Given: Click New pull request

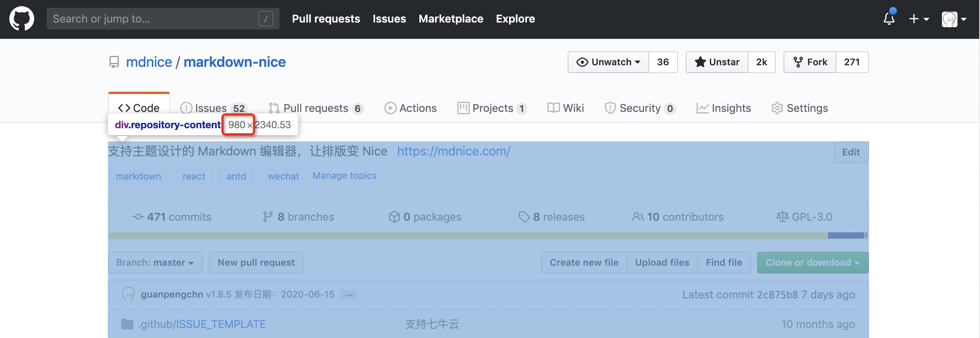Looking at the screenshot, I should click(256, 263).
